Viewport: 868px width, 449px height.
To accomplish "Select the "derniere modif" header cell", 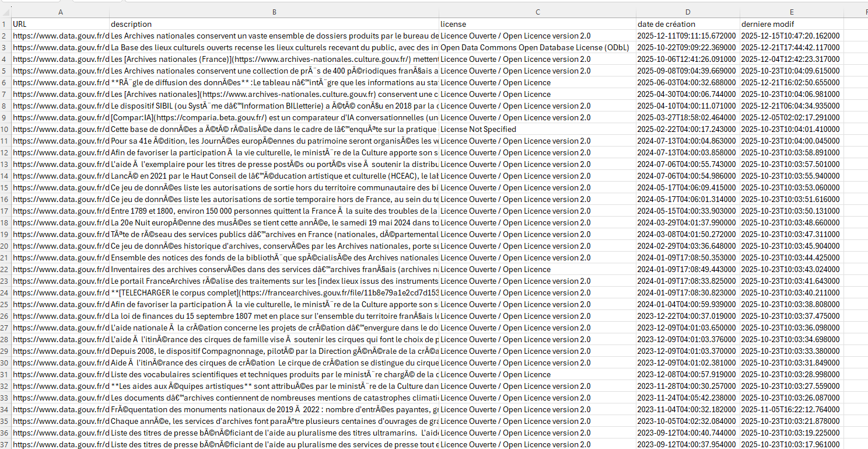I will [x=792, y=24].
